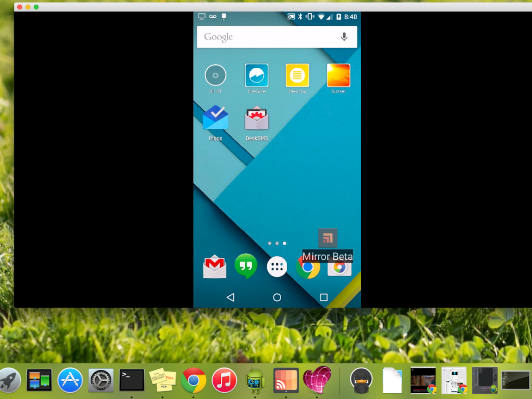The width and height of the screenshot is (532, 399).
Task: Open the pink heart app in Dock
Action: [x=317, y=380]
